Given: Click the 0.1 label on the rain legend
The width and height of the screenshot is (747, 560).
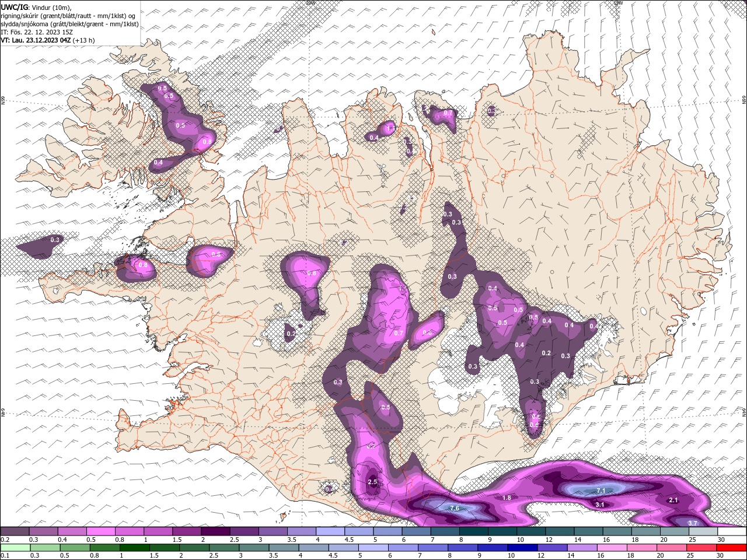Looking at the screenshot, I should [x=5, y=556].
